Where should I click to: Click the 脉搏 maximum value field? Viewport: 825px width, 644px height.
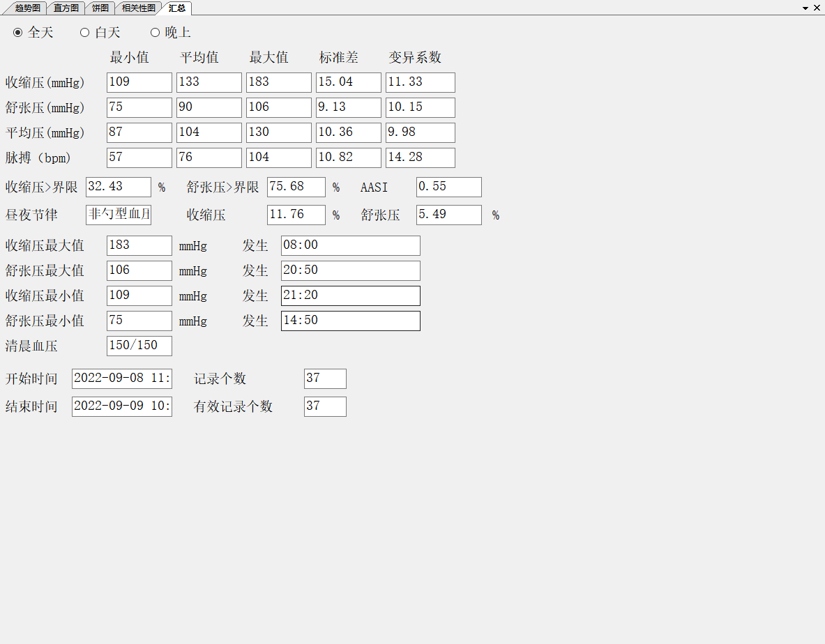pos(279,158)
